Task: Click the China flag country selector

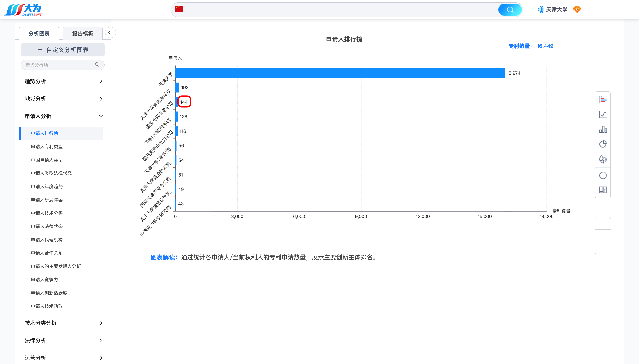Action: [179, 9]
